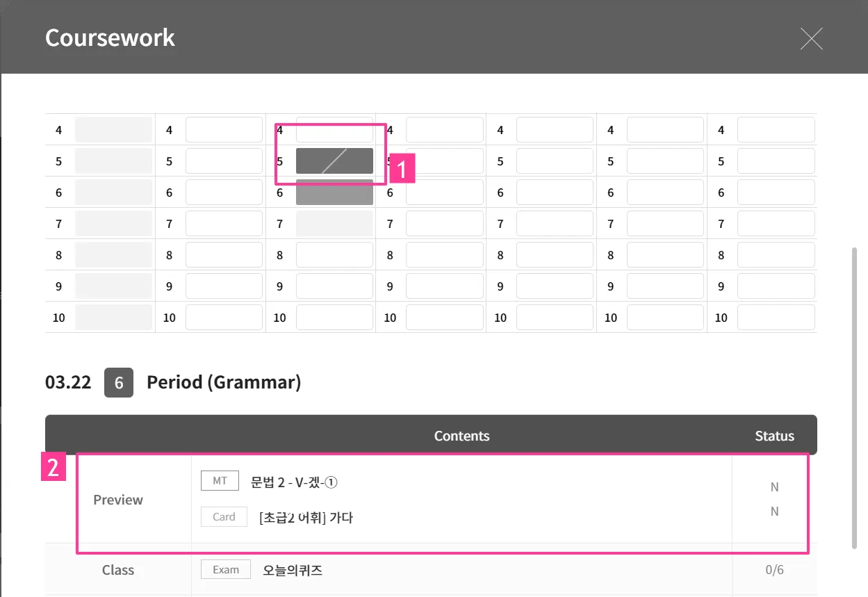
Task: Select period 10 cell in last column
Action: tap(776, 318)
